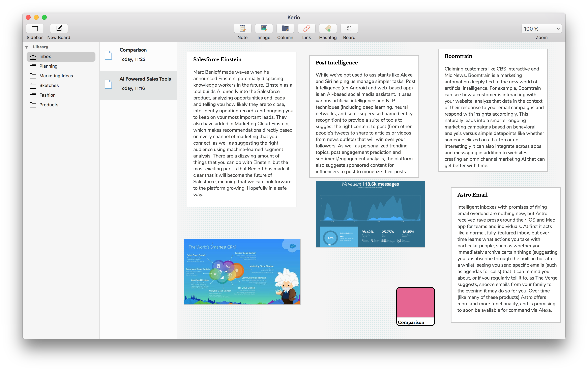Click the Comparison document icon
This screenshot has width=588, height=371.
(x=108, y=55)
